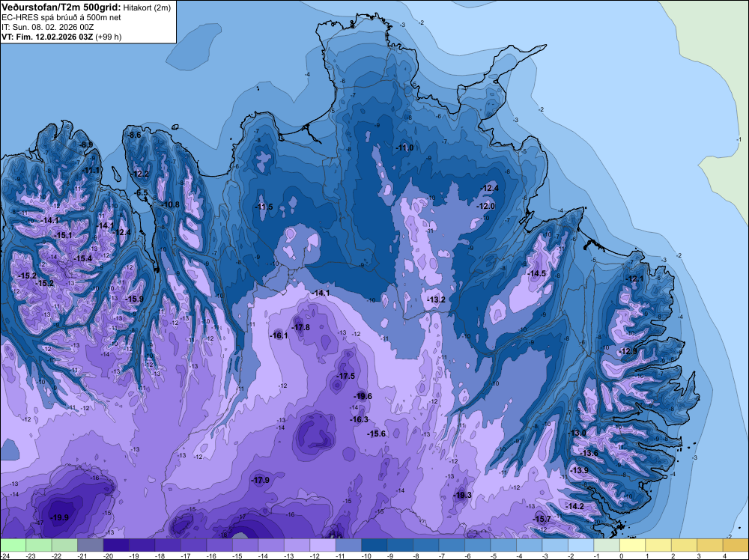
Task: Click the -8.9 temperature value
Action: click(x=86, y=144)
